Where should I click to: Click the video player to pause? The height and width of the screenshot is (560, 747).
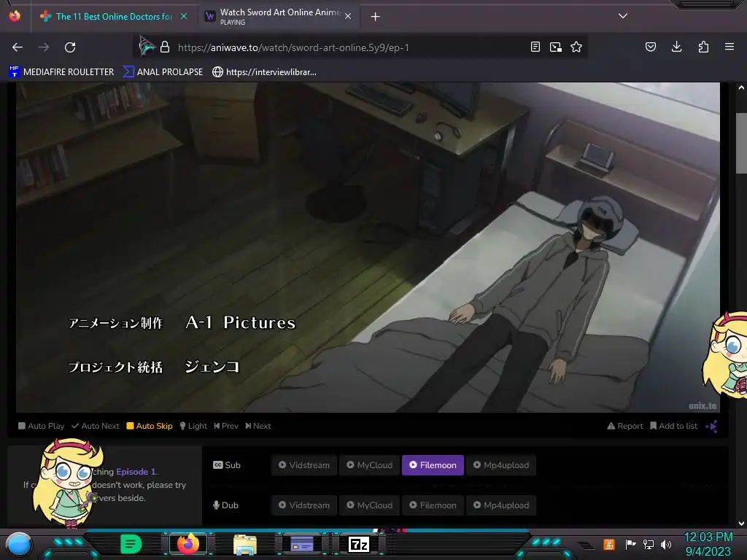click(x=368, y=247)
